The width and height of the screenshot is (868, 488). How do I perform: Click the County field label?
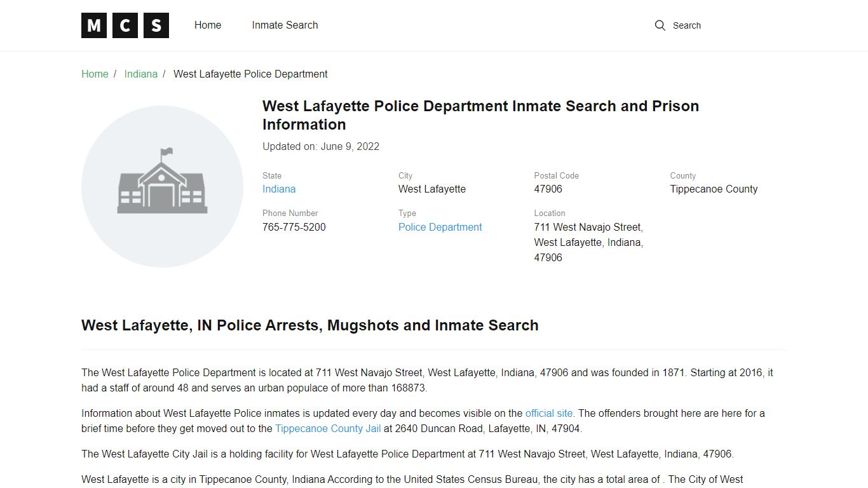pos(683,175)
